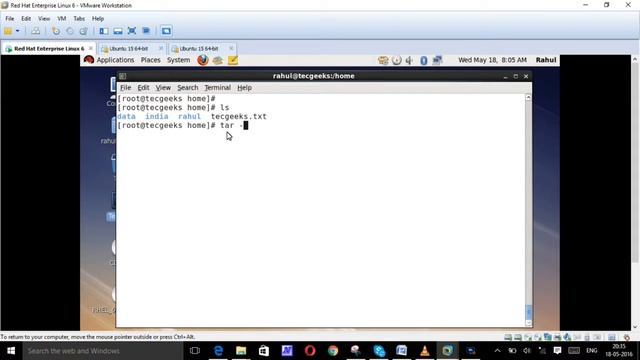Click the console view toolbar icon
The height and width of the screenshot is (360, 640).
[166, 31]
